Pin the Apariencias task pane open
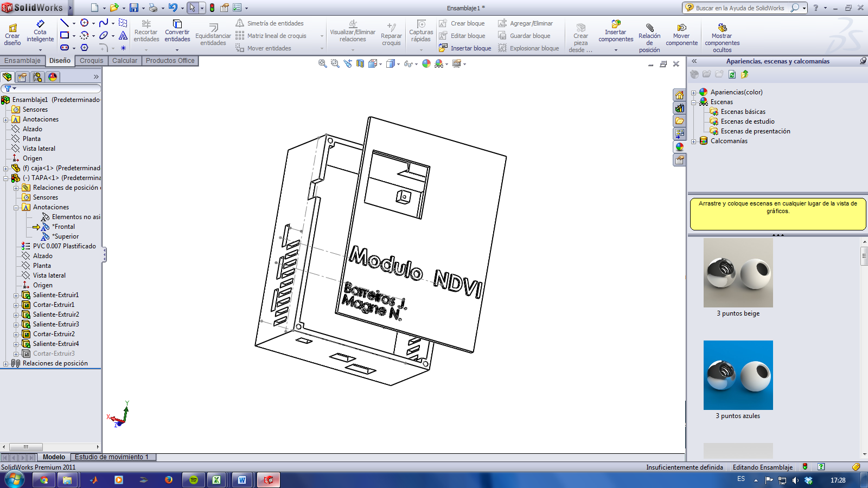Image resolution: width=868 pixels, height=488 pixels. [863, 61]
